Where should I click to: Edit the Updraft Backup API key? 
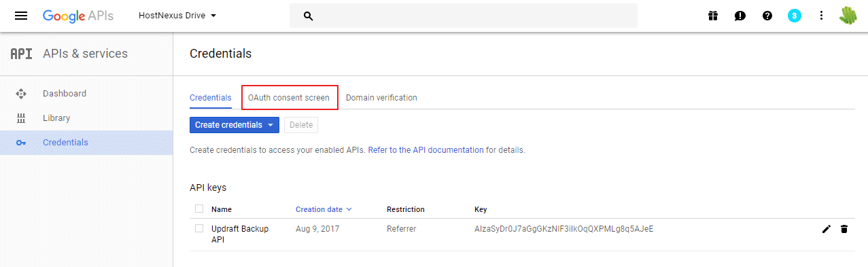(826, 229)
